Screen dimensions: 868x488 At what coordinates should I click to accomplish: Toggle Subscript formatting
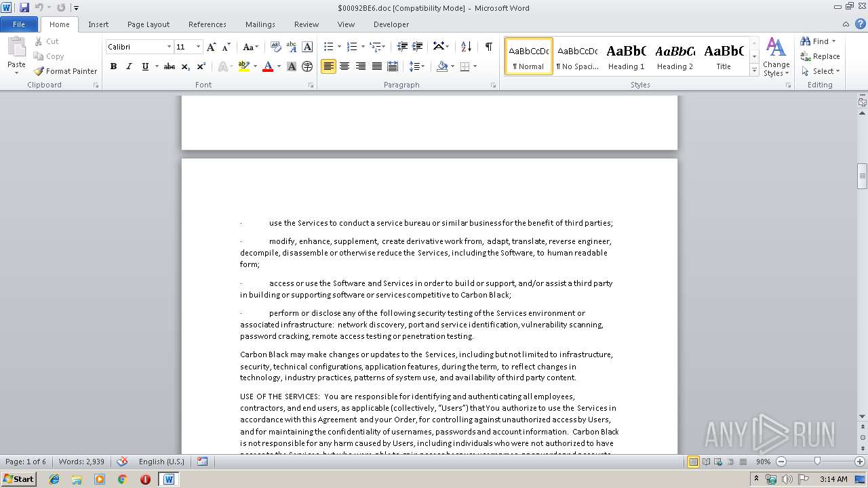pos(186,66)
